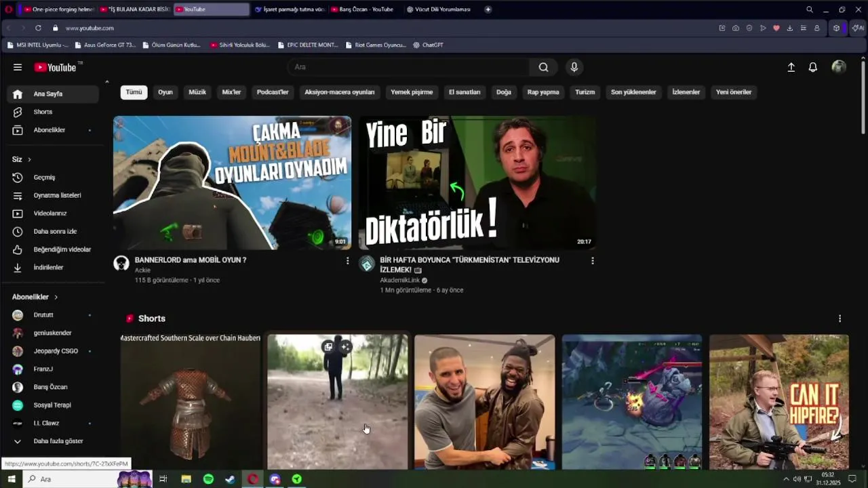Select the Podcast'ler filter chip
This screenshot has height=488, width=868.
point(273,92)
